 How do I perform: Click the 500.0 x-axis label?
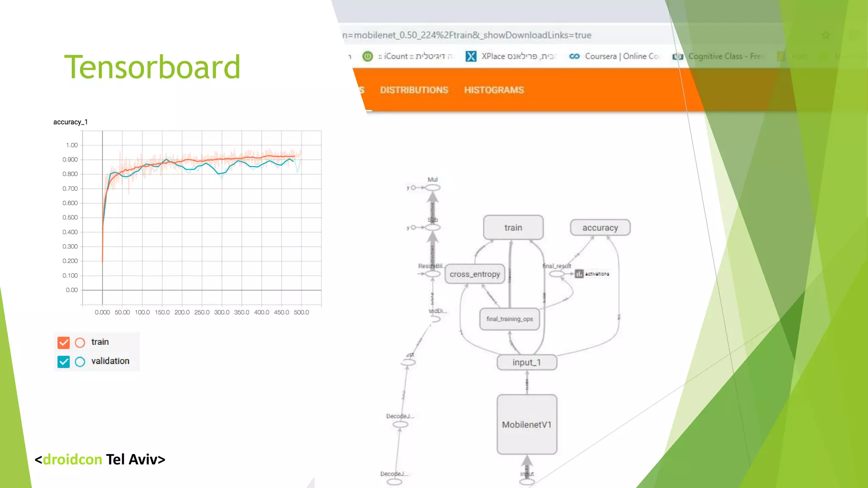(x=301, y=312)
